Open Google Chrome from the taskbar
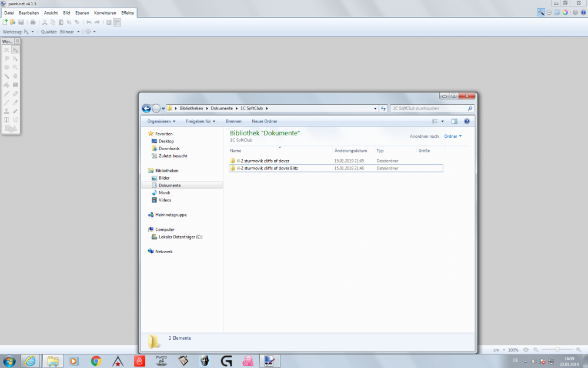This screenshot has width=588, height=368. pos(96,360)
